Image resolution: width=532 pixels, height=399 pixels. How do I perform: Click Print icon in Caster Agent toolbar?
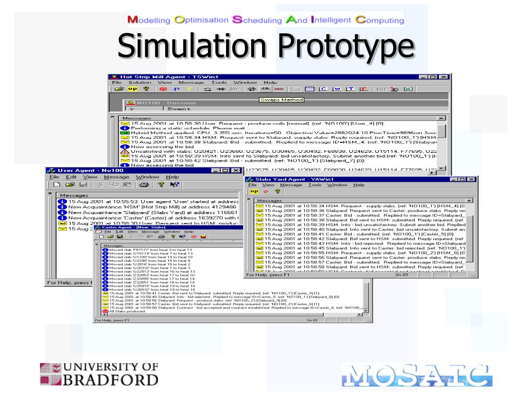coord(162,236)
